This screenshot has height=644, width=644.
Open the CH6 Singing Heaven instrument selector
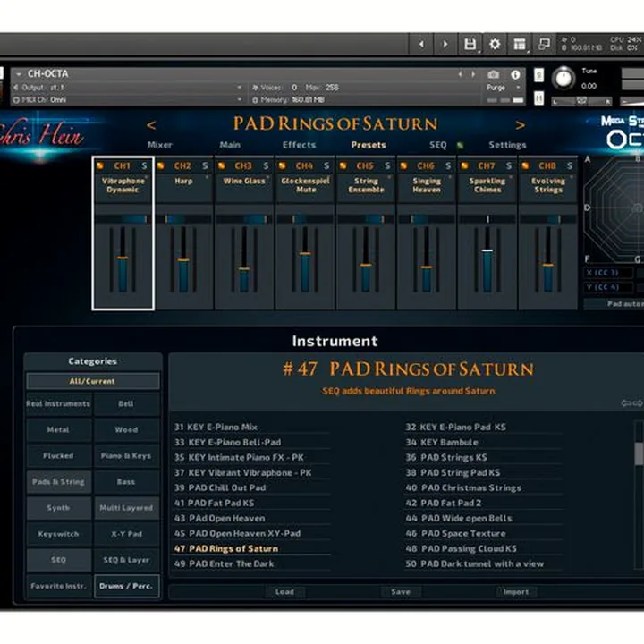[x=427, y=185]
